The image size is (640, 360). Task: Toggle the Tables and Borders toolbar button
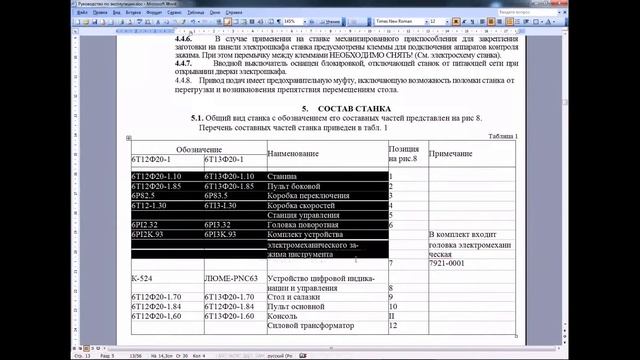227,22
